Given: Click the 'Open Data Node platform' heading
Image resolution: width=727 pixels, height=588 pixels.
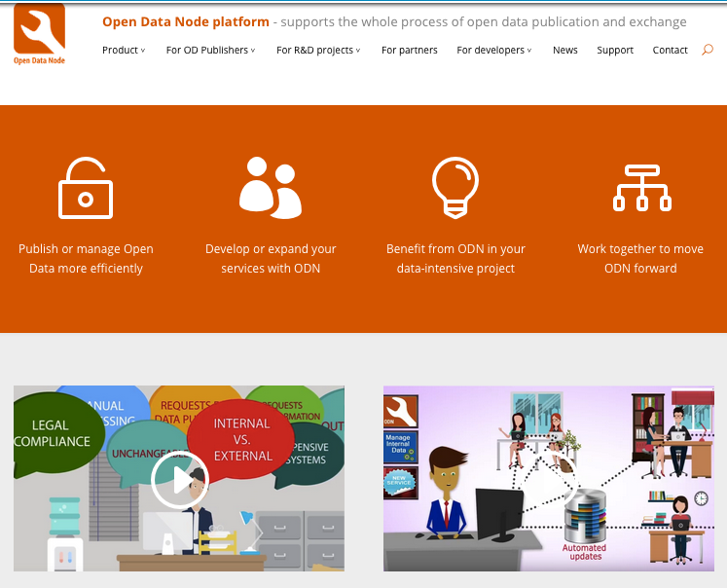Looking at the screenshot, I should coord(186,21).
